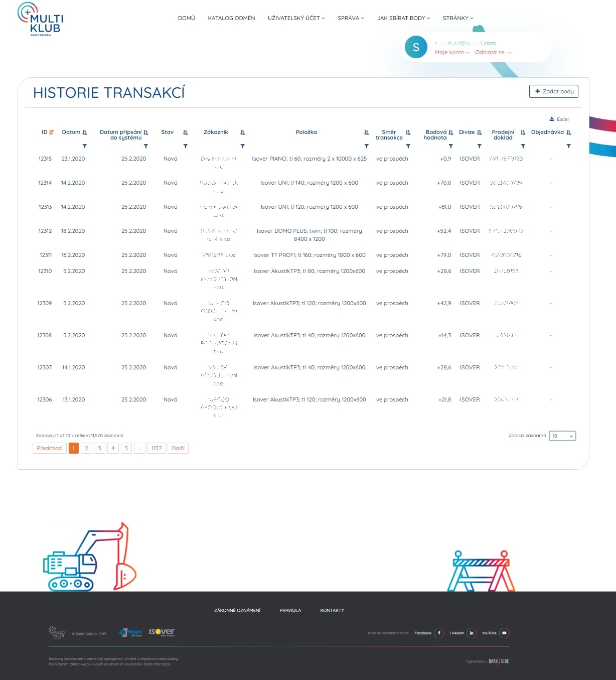Click the Excel export download icon
Image resolution: width=616 pixels, height=680 pixels.
point(552,119)
